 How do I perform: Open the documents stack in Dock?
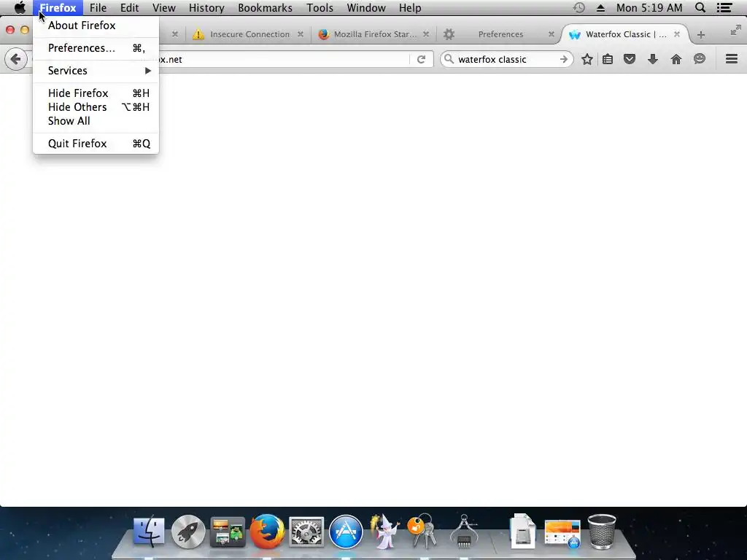[522, 532]
